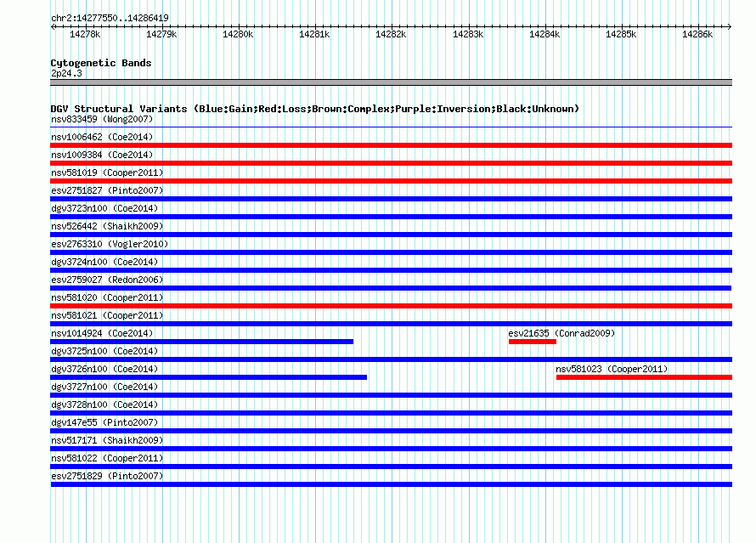Select the blue bar under nsv517171
Screen dimensions: 756x543
[x=391, y=449]
